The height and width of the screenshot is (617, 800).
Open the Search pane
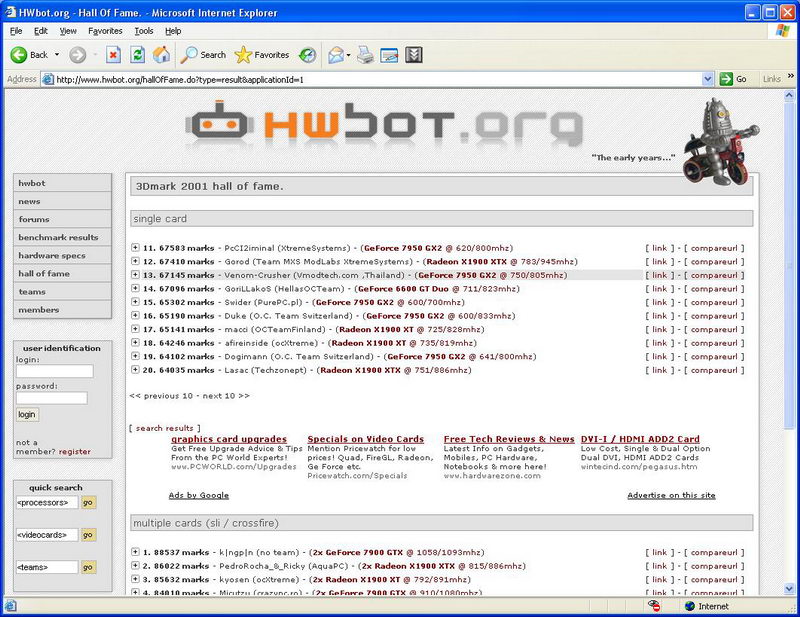203,55
